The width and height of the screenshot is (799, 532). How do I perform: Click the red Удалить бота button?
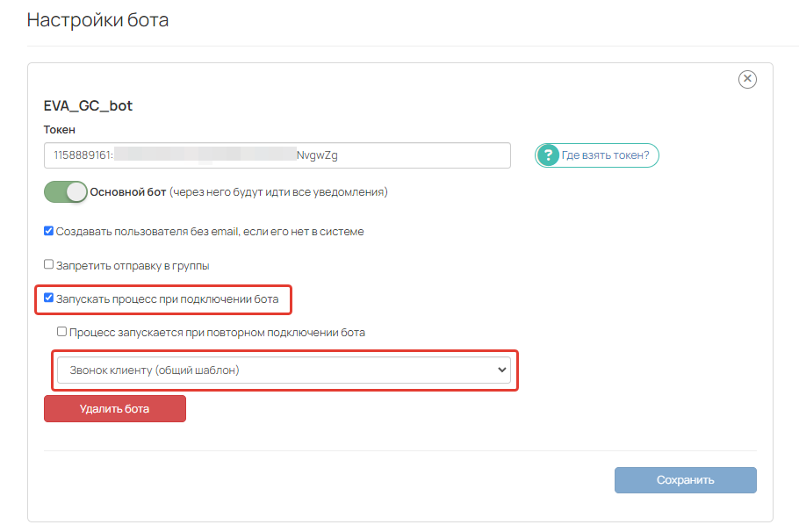115,409
